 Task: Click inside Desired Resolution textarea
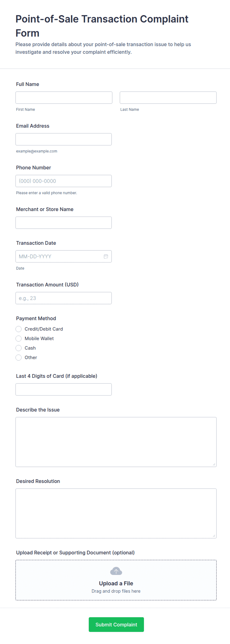(x=116, y=513)
